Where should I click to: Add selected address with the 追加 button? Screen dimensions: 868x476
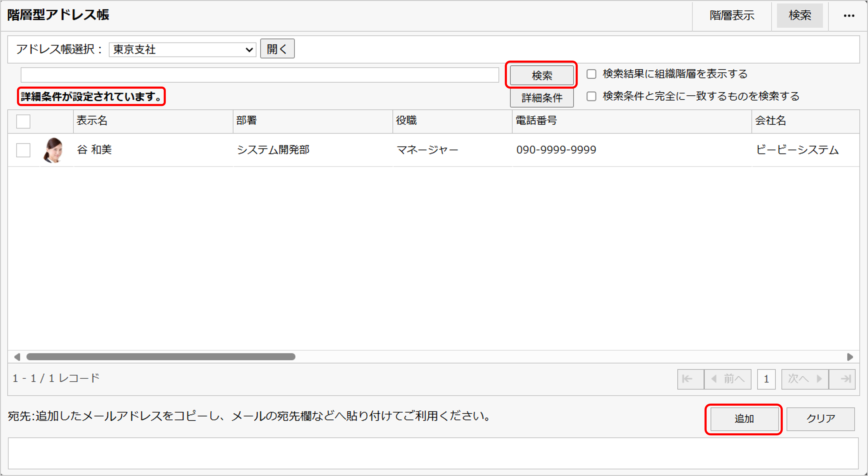pyautogui.click(x=744, y=419)
